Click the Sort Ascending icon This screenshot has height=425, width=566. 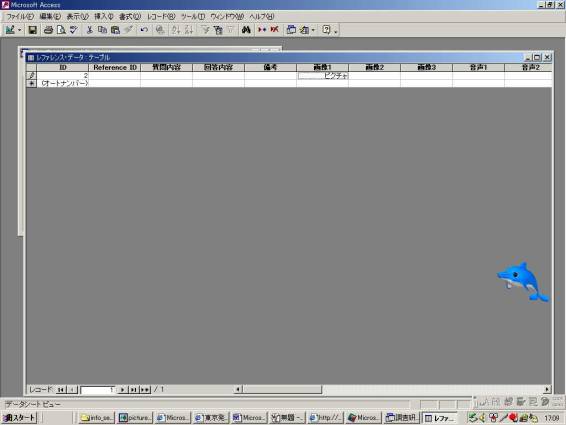click(x=176, y=30)
